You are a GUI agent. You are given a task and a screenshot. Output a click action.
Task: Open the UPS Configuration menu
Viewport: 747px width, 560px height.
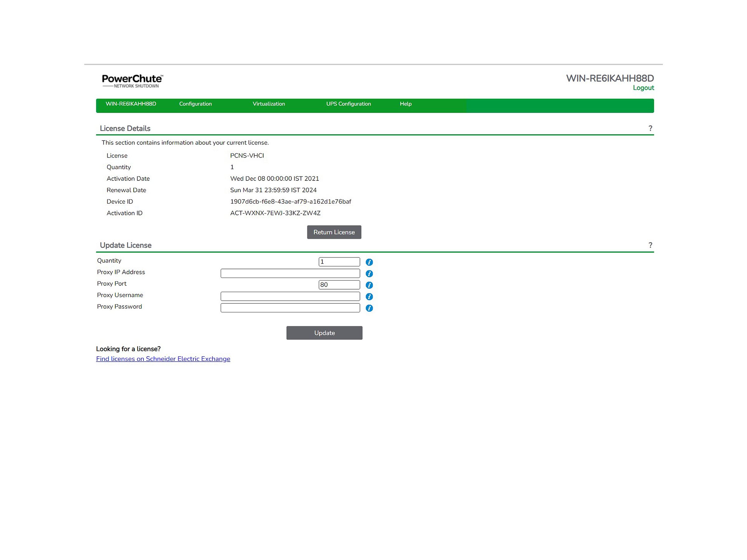coord(348,104)
